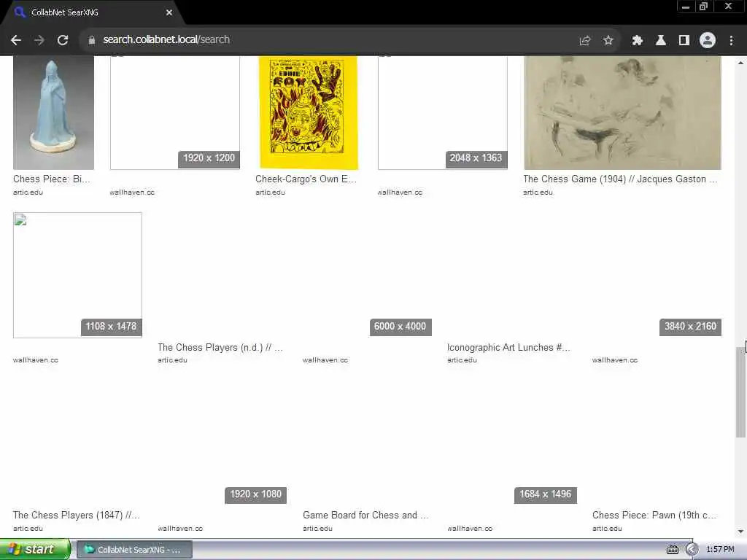The image size is (747, 560).
Task: Open the 2048 x 1363 wallhaven image
Action: [x=443, y=113]
